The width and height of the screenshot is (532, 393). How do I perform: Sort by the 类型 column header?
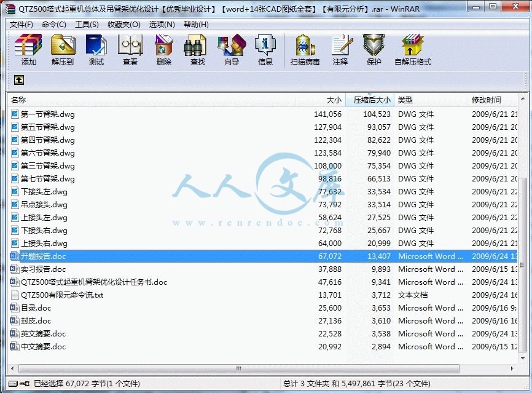pos(431,100)
